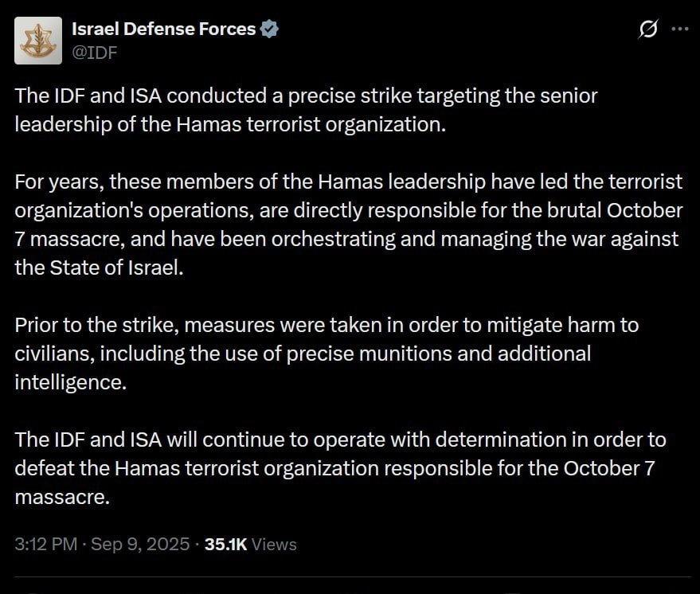
Task: Click the blue verified badge
Action: (x=269, y=29)
